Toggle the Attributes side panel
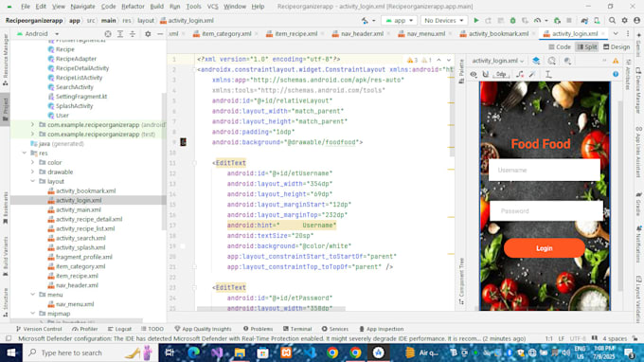 click(x=629, y=74)
